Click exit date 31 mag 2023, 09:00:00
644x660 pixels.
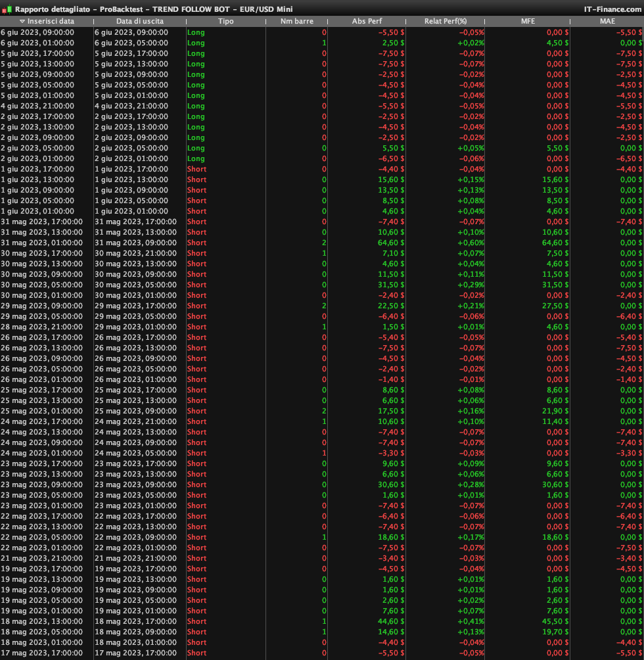[x=135, y=243]
